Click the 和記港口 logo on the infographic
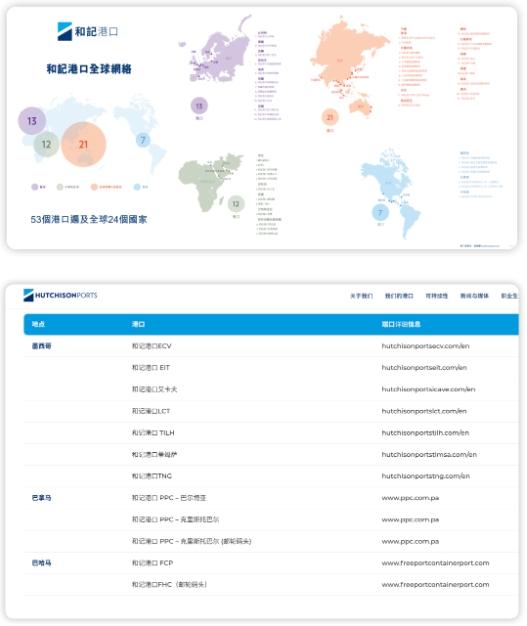The image size is (527, 626). point(88,31)
